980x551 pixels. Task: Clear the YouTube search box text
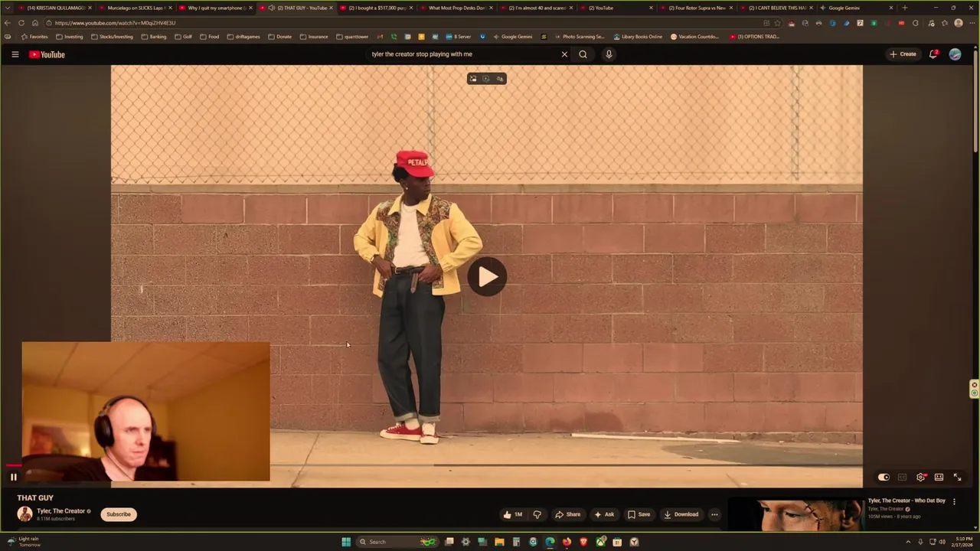(564, 54)
